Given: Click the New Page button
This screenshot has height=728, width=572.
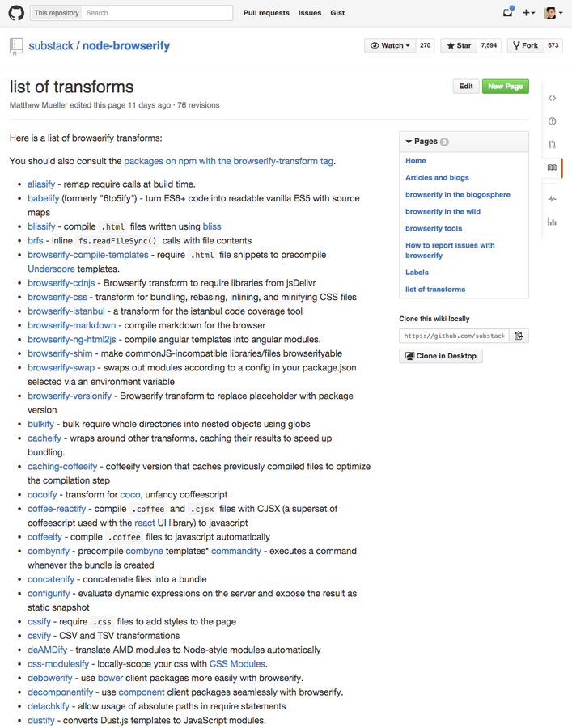Looking at the screenshot, I should [x=505, y=87].
